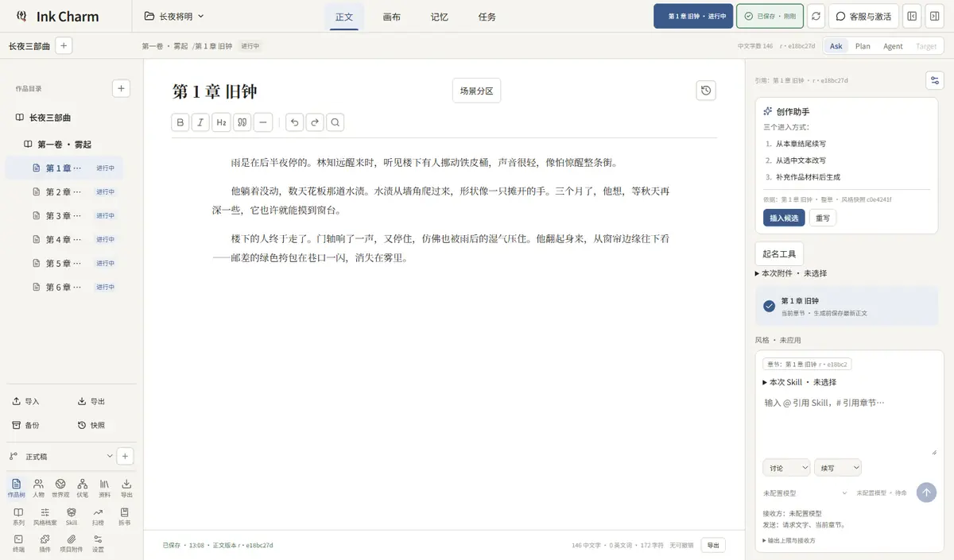
Task: Open the 世界观 worldbuilding panel
Action: coord(60,487)
